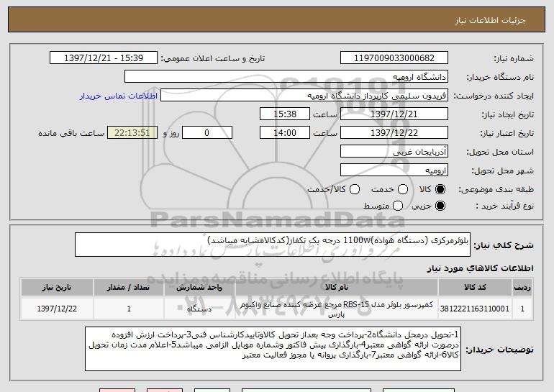Click the واحد شمارش column header

pos(199,288)
